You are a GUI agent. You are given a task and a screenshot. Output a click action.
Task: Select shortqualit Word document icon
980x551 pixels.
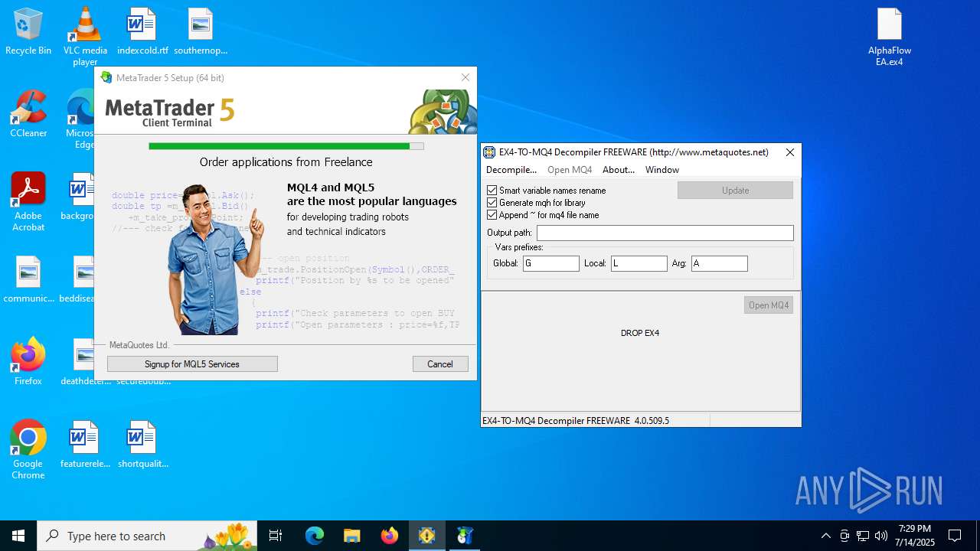coord(142,445)
